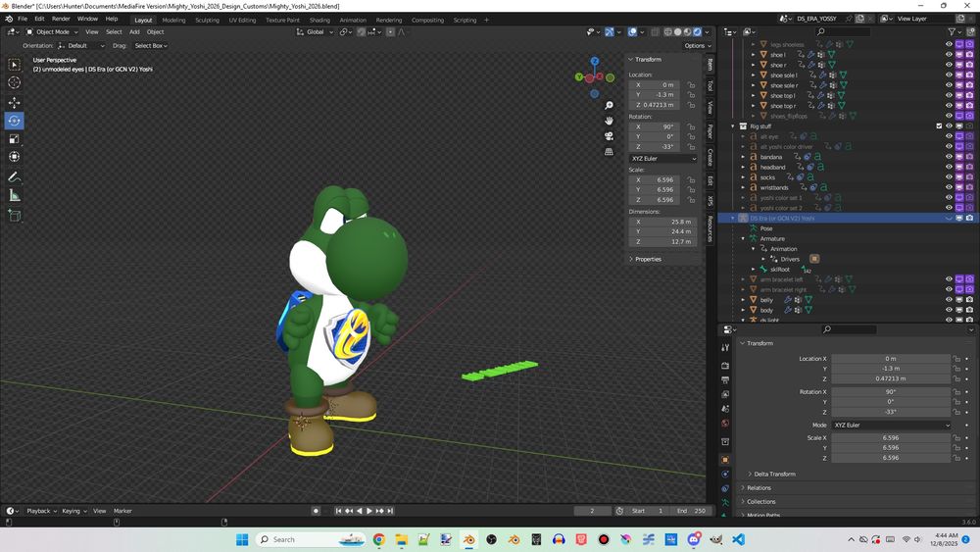Toggle the Rig stuff collection checkbox

pos(939,126)
